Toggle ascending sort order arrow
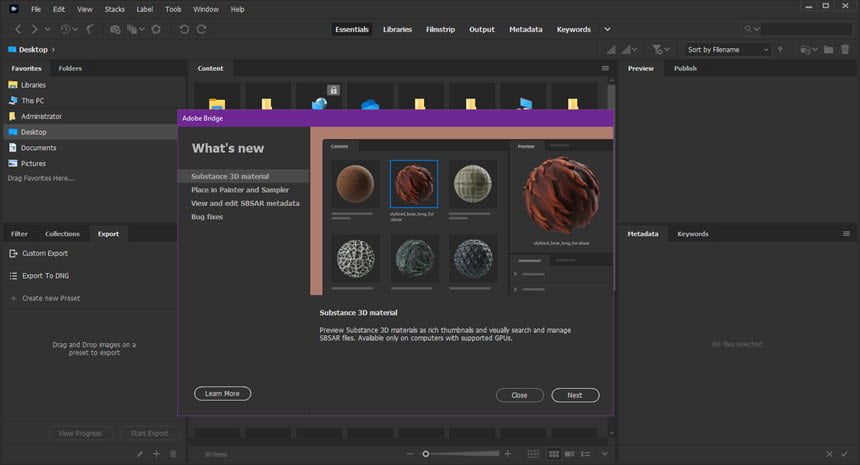The height and width of the screenshot is (465, 860). [x=780, y=49]
